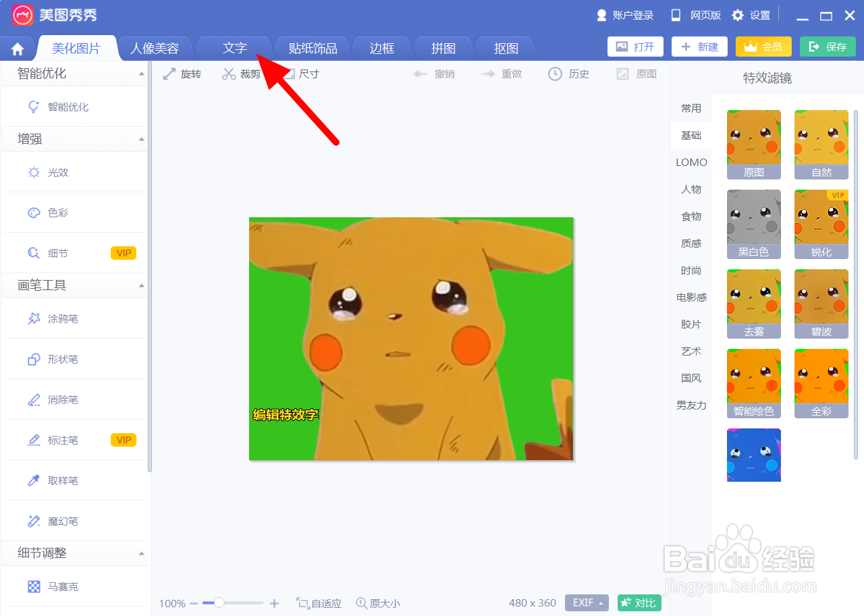Apply the 智能绘色 filter thumbnail
Screen dimensions: 864x616
[754, 383]
